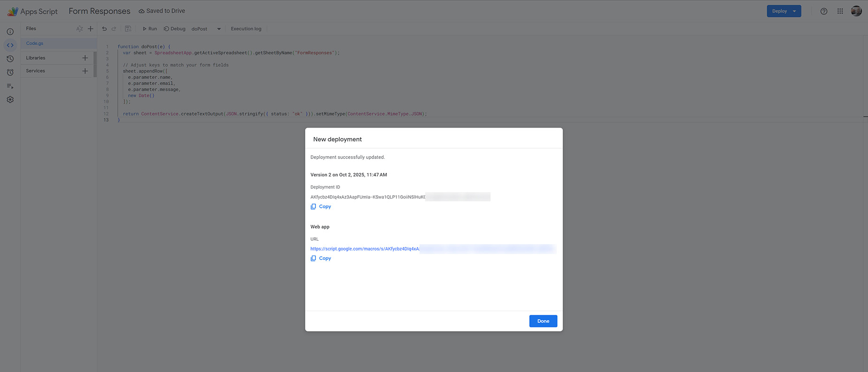The image size is (868, 372).
Task: Click the Google apps grid icon
Action: click(840, 11)
